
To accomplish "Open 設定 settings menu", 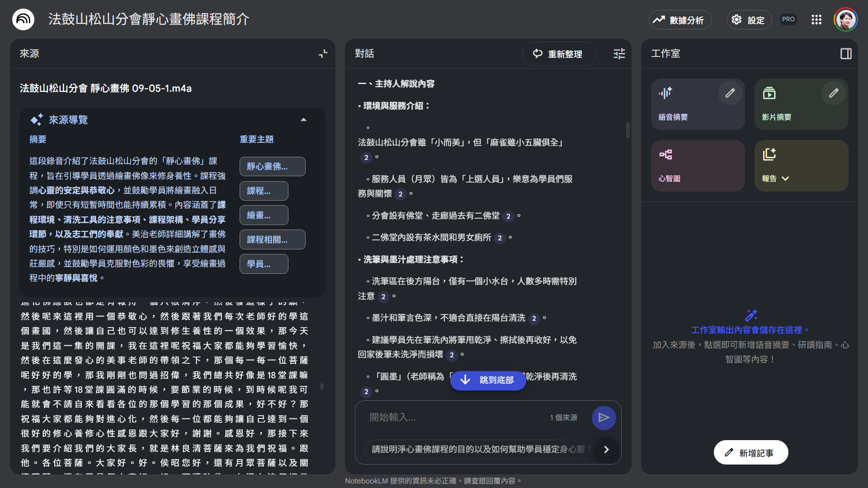I will click(749, 20).
